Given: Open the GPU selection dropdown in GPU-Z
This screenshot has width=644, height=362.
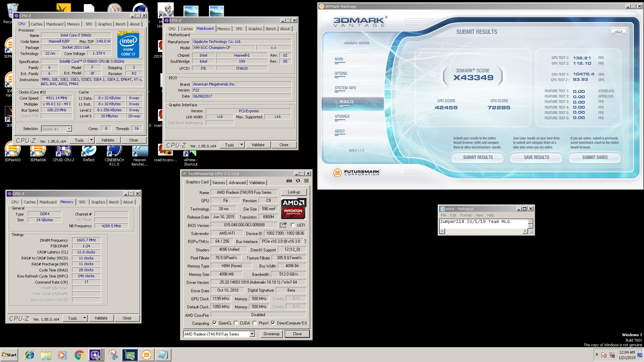Looking at the screenshot, I should pyautogui.click(x=252, y=334).
